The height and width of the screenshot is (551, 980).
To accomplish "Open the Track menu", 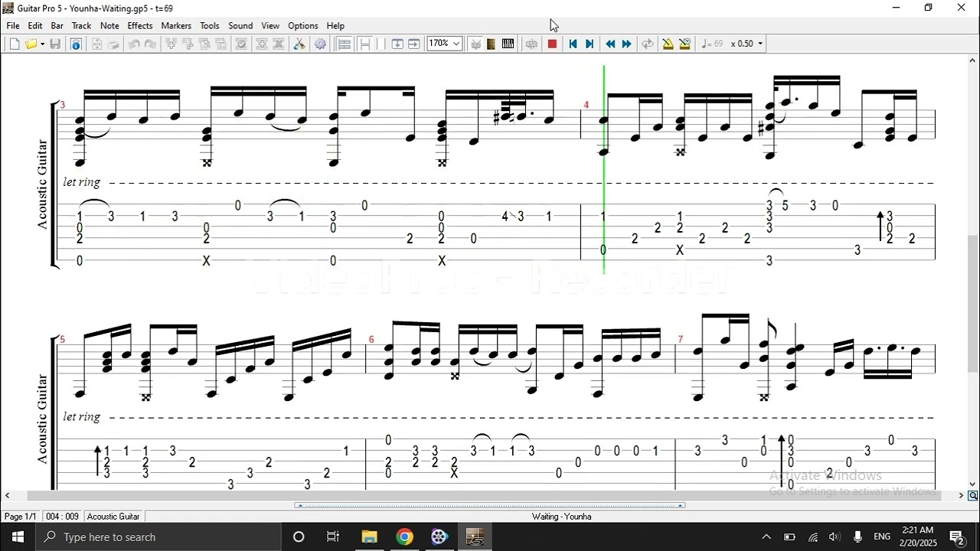I will click(x=81, y=26).
